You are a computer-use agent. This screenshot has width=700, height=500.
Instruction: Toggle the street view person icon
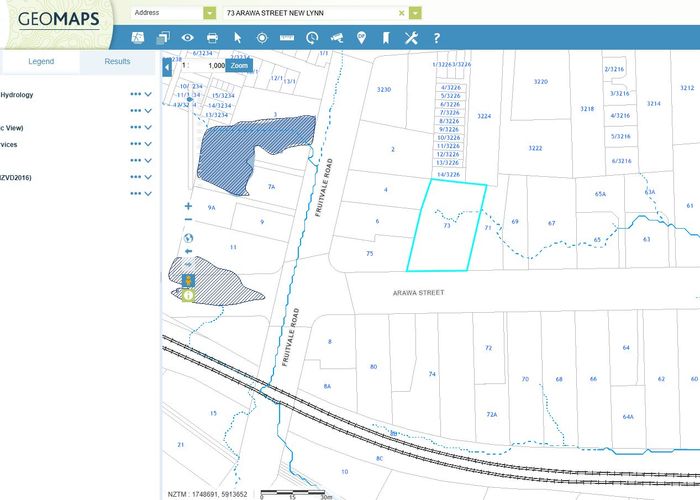[188, 281]
